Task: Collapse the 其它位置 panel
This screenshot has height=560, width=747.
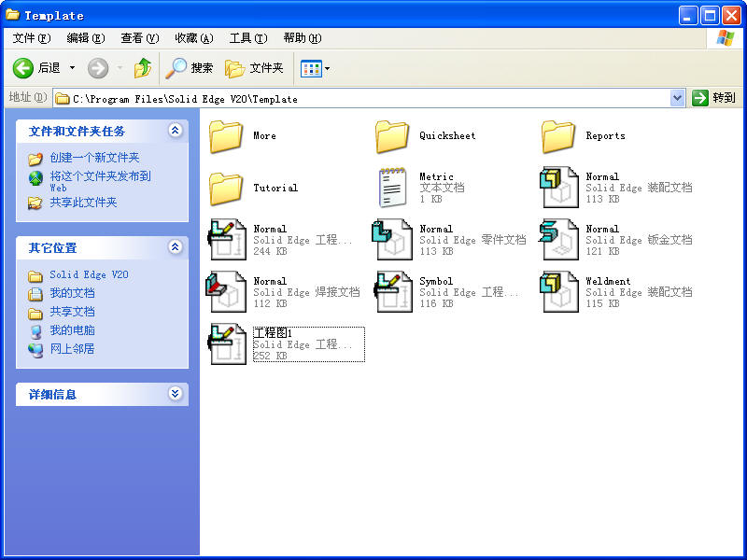Action: (175, 247)
